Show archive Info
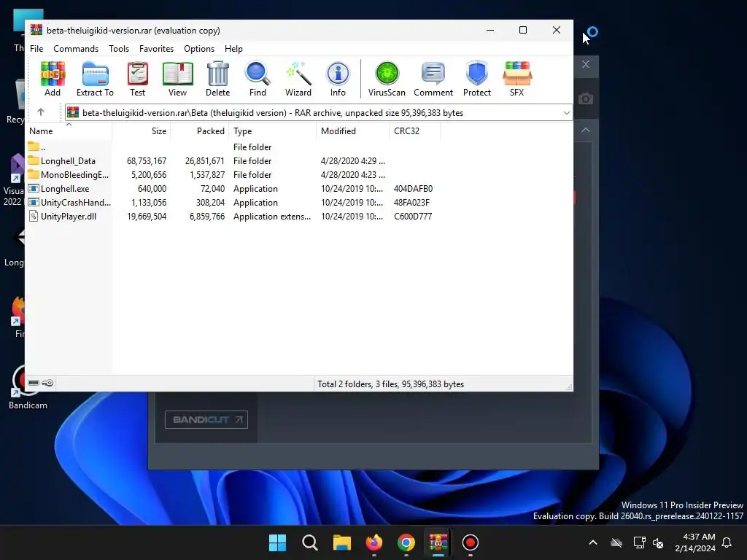The width and height of the screenshot is (747, 560). (x=338, y=79)
